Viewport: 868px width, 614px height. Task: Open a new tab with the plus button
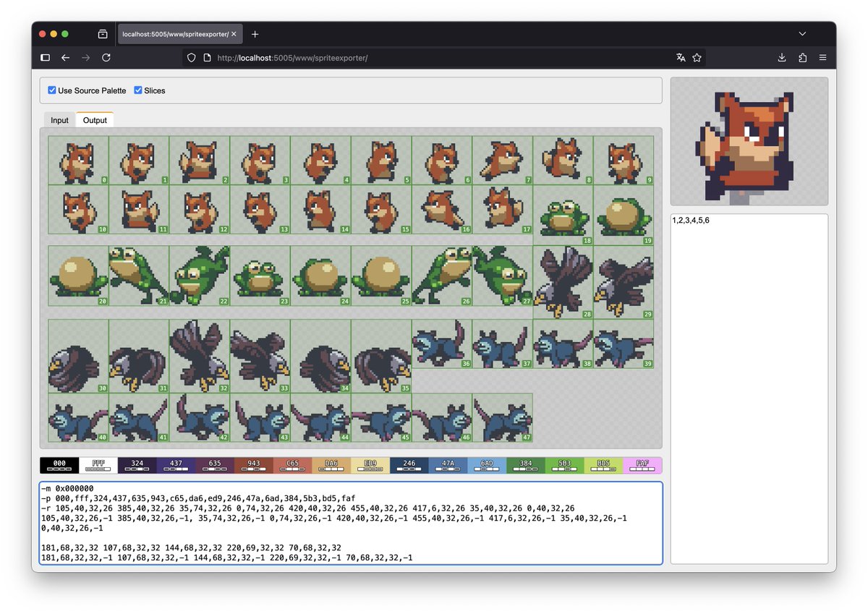[255, 34]
